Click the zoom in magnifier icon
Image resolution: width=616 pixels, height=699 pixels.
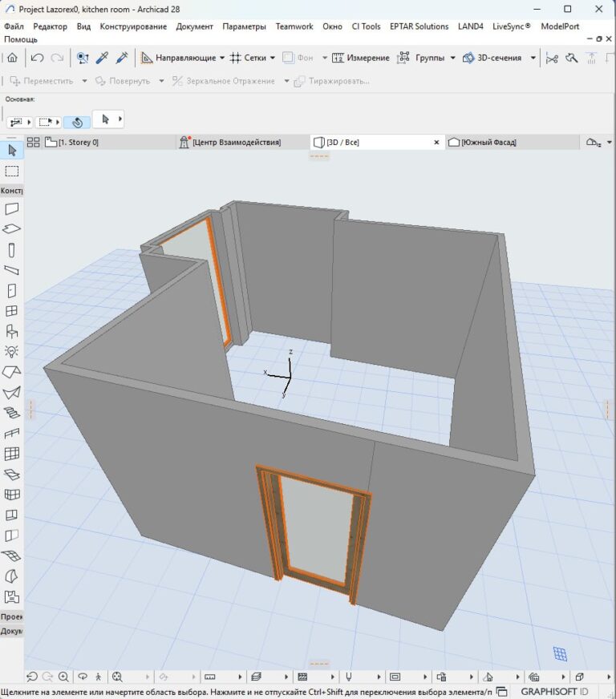63,677
